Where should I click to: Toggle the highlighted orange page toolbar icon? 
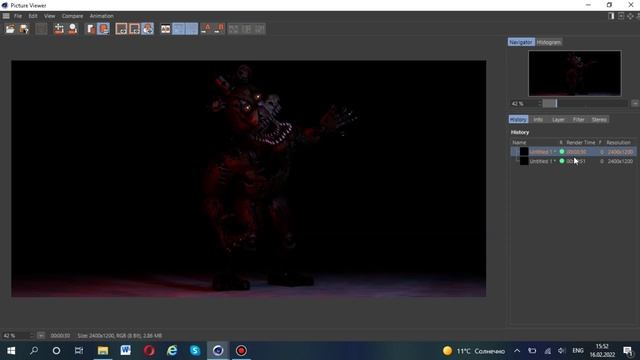pos(104,29)
